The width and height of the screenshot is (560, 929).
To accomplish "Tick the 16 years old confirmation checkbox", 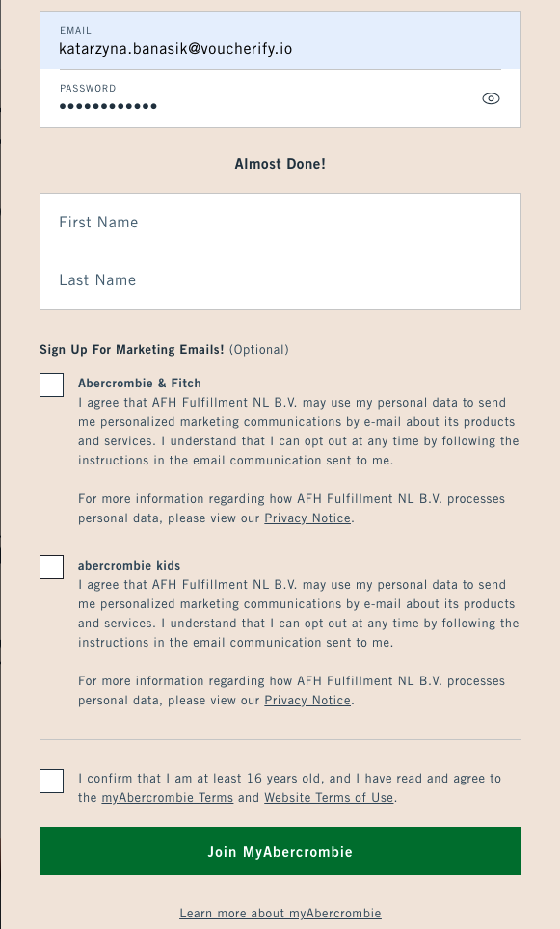I will click(x=51, y=781).
